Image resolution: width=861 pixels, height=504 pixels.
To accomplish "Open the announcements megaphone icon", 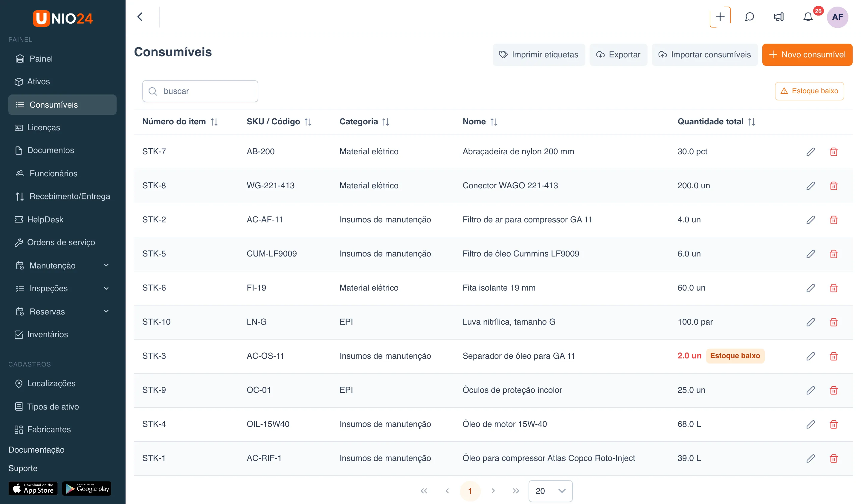I will (x=779, y=17).
